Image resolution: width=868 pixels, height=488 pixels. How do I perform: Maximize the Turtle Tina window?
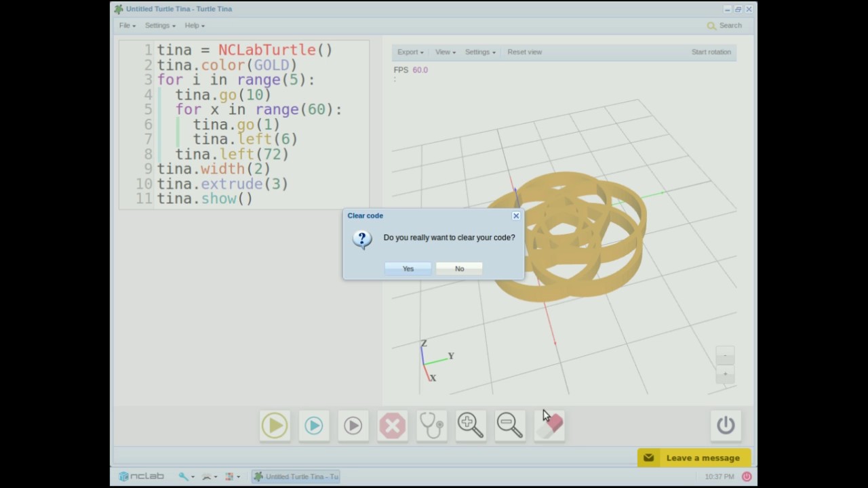[x=738, y=9]
